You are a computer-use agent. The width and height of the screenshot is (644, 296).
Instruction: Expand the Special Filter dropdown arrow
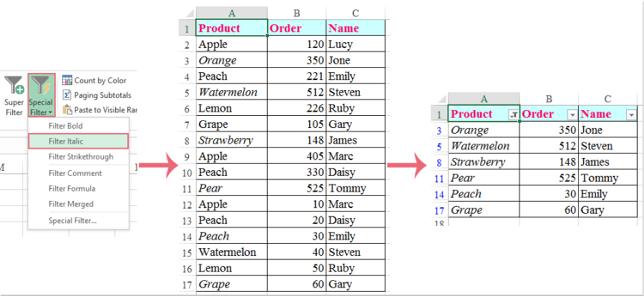(x=49, y=112)
